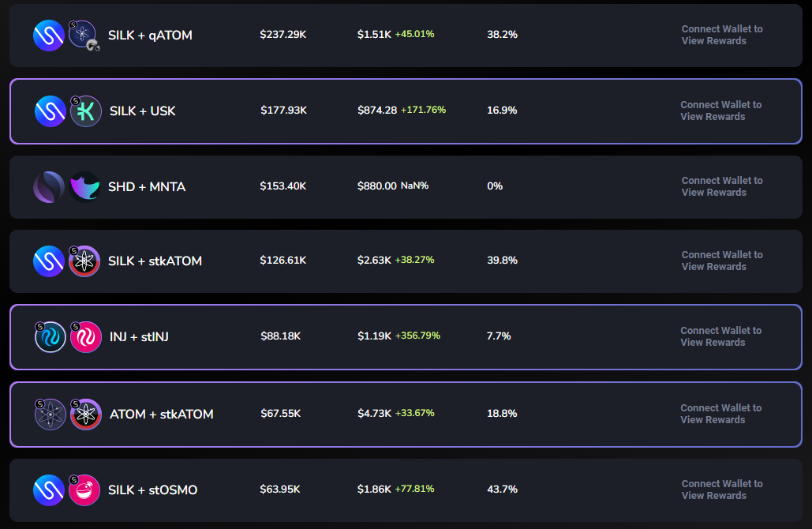Click the stINJ pink token icon
This screenshot has height=529, width=812.
pyautogui.click(x=85, y=337)
